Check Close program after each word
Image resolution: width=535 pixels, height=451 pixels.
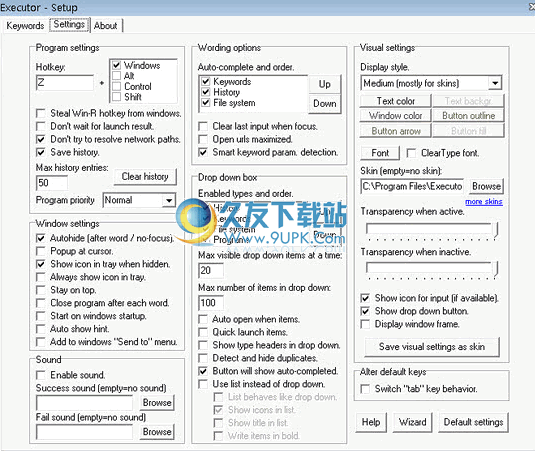[41, 303]
